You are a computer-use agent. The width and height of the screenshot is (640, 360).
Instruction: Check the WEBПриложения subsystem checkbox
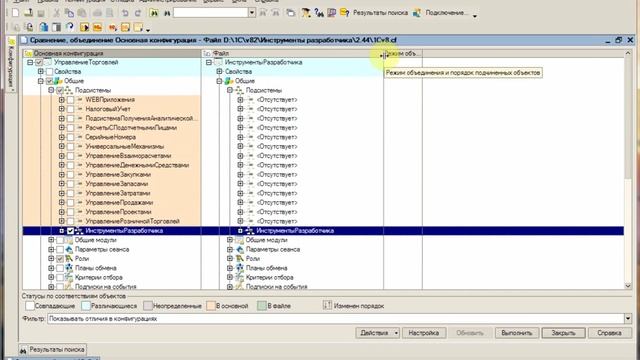[x=70, y=100]
